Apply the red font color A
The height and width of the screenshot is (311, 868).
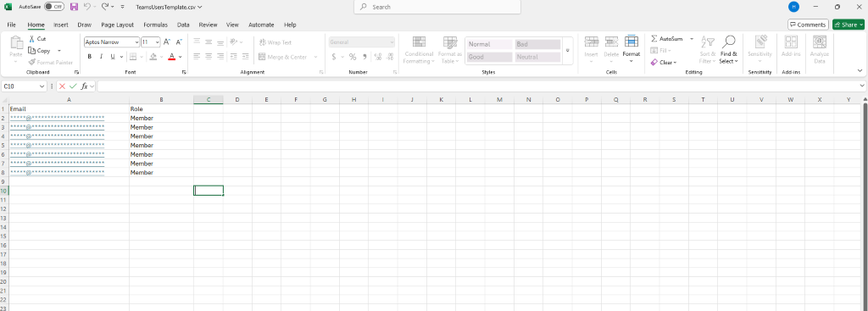[171, 57]
